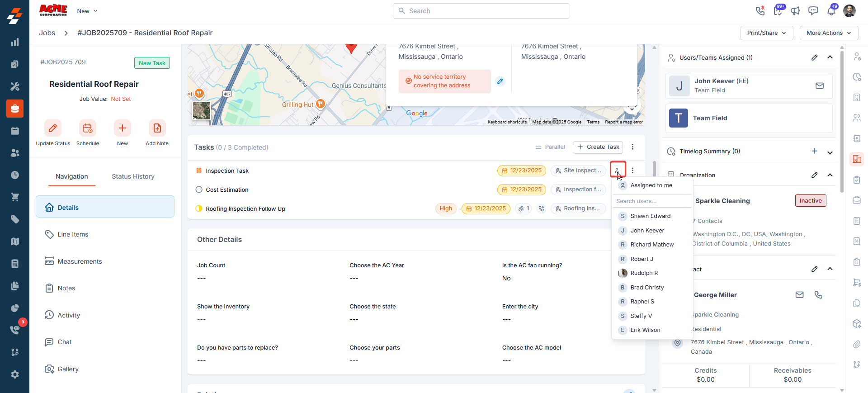Open announcements megaphone icon
The image size is (868, 393).
(795, 11)
